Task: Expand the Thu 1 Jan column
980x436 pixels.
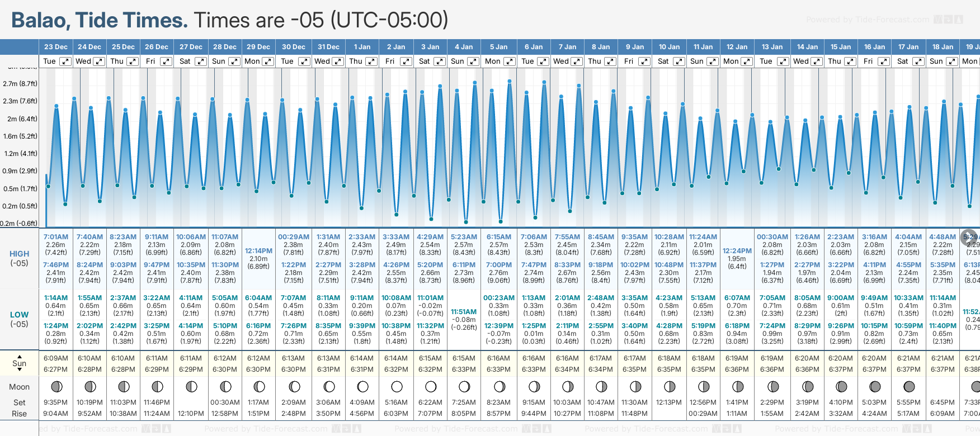Action: click(x=371, y=61)
